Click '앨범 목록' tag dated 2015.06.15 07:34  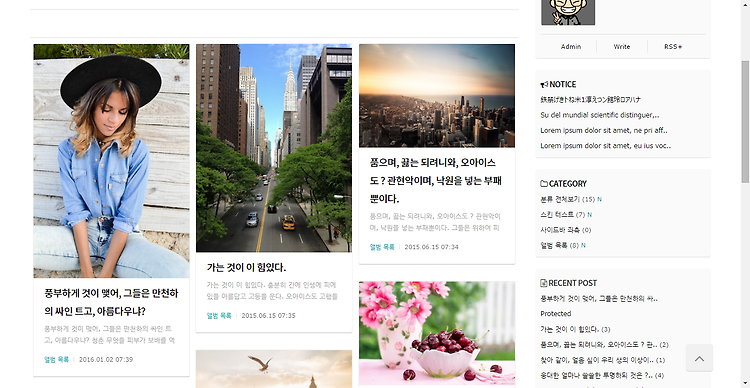(x=382, y=247)
